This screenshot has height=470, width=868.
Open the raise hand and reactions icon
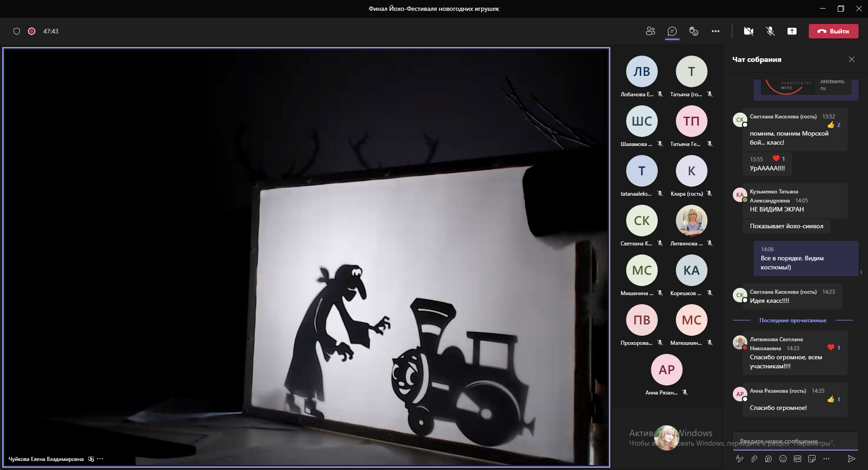coord(694,31)
